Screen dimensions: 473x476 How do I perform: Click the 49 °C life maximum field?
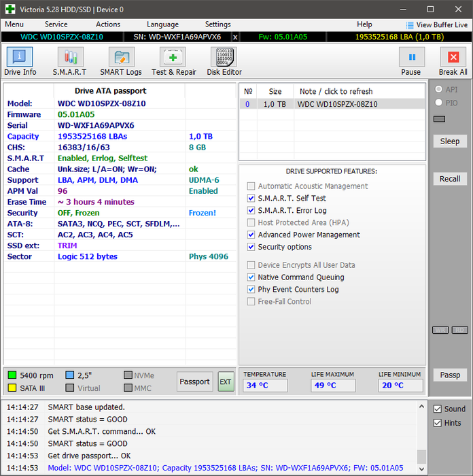point(333,386)
